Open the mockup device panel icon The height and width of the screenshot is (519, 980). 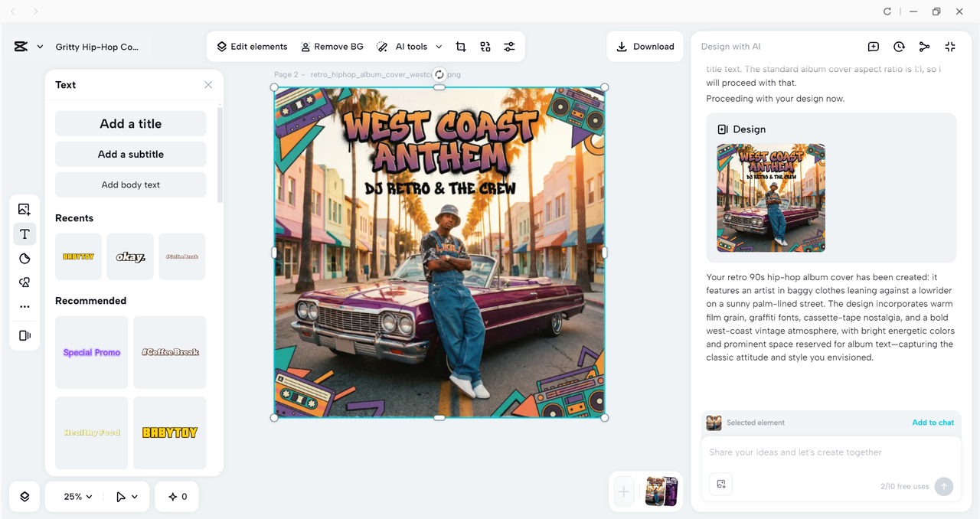(24, 335)
